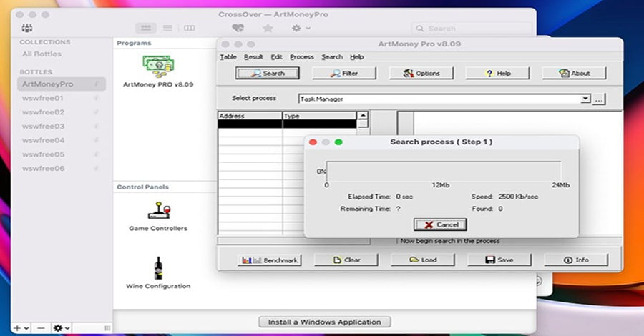Select the wswfree01 bottle
This screenshot has height=336, width=644.
(62, 98)
